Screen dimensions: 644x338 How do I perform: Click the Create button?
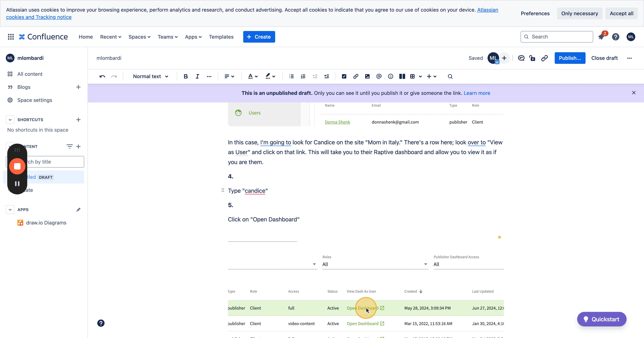[x=259, y=37]
